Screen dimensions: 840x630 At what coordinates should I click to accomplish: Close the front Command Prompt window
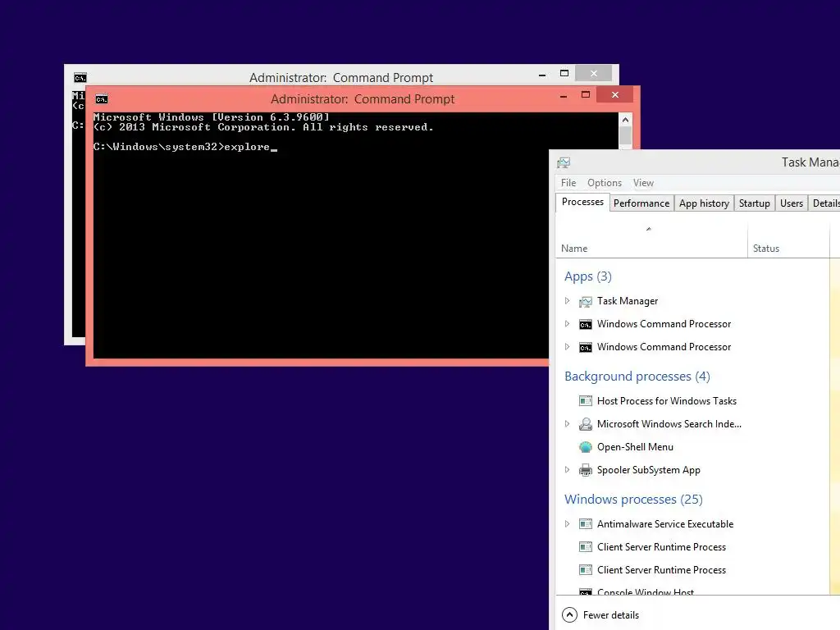[x=615, y=95]
